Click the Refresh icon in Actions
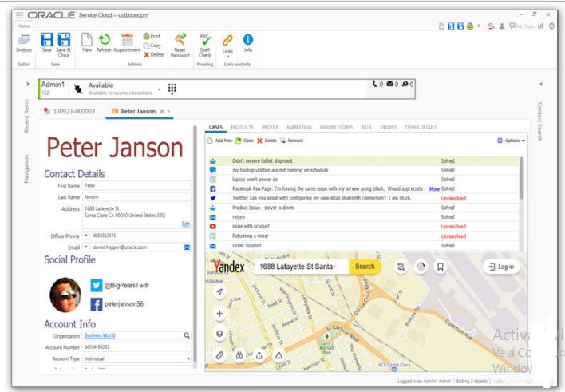565x392 pixels. (x=104, y=40)
